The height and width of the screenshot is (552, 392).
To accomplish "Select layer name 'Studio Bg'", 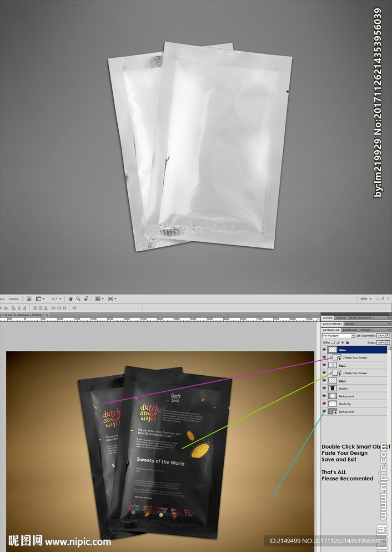I will [345, 404].
